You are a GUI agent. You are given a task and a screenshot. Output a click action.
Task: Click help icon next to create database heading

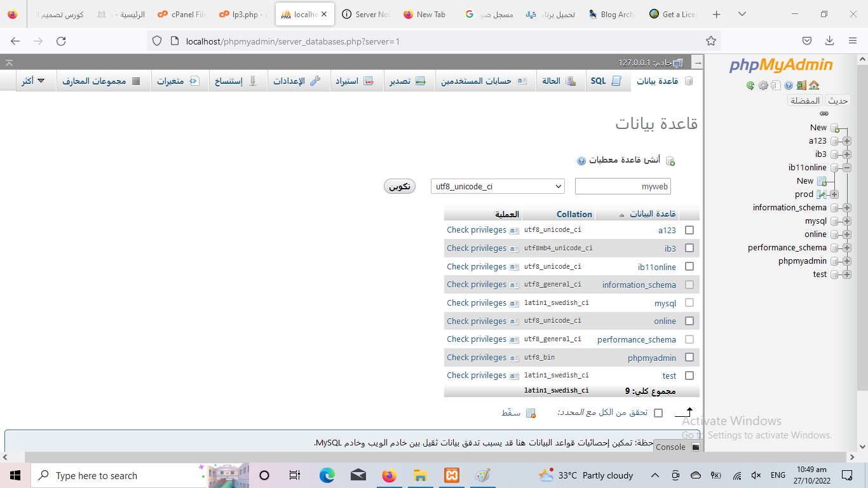(x=581, y=161)
